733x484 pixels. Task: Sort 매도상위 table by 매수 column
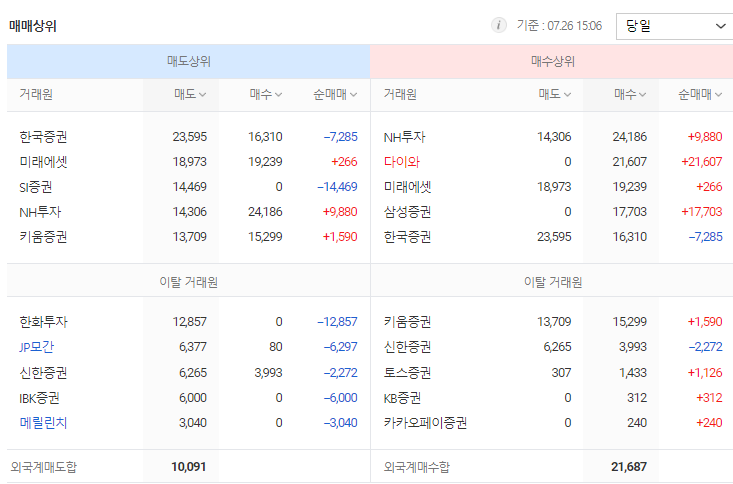click(x=266, y=94)
